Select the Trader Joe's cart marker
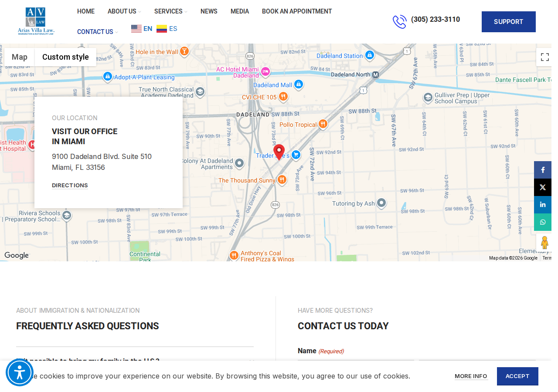The image size is (558, 392). (x=296, y=155)
